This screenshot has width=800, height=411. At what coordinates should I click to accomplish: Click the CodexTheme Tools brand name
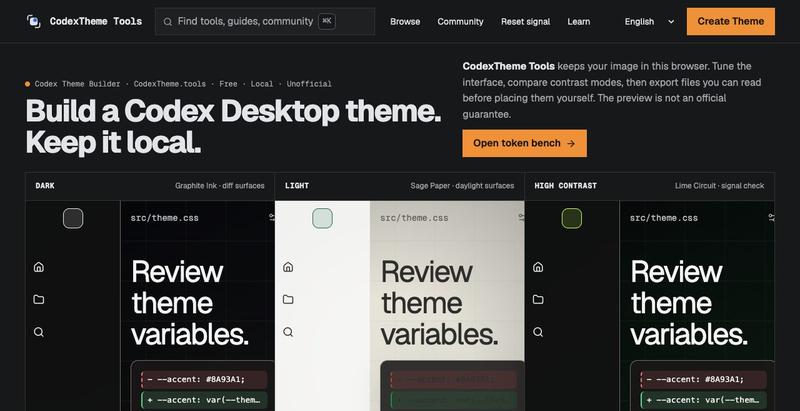click(x=96, y=21)
